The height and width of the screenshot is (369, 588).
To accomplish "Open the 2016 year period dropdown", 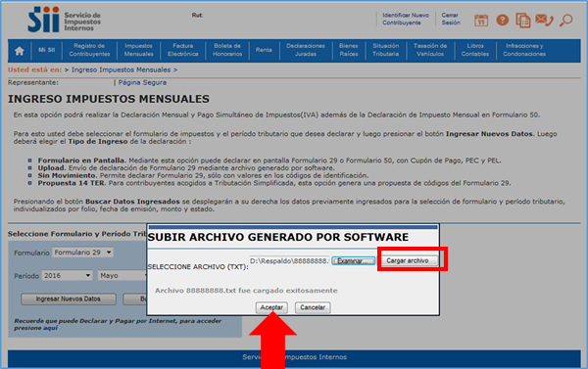I will [67, 276].
